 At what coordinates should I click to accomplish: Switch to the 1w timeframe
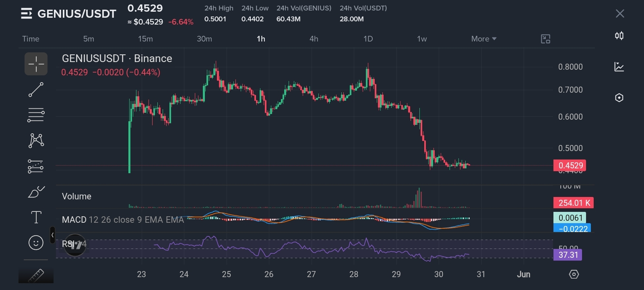[x=422, y=39]
